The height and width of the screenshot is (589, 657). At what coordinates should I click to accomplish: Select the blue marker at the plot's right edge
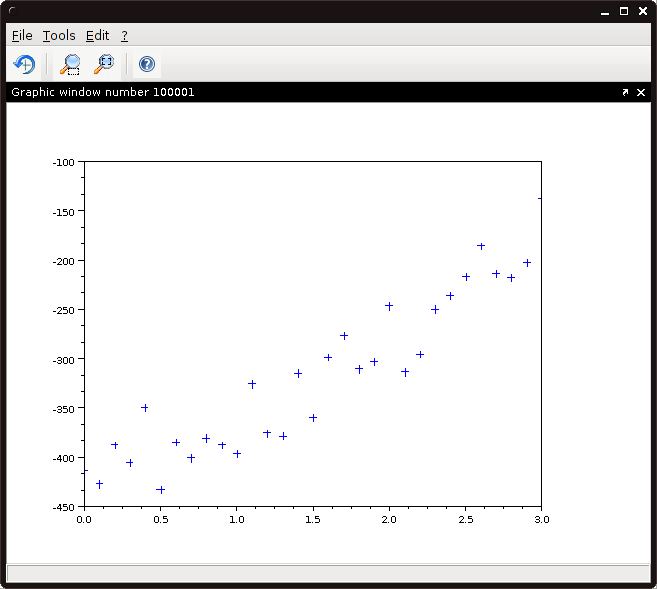coord(540,198)
